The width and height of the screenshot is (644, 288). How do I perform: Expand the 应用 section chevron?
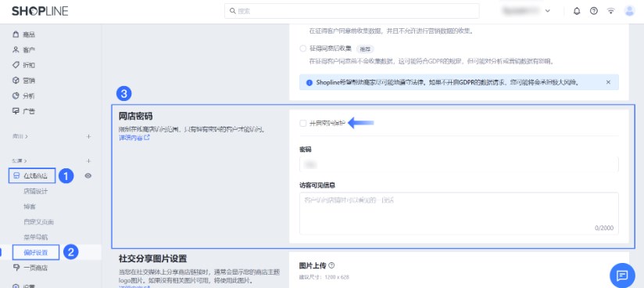(27, 136)
